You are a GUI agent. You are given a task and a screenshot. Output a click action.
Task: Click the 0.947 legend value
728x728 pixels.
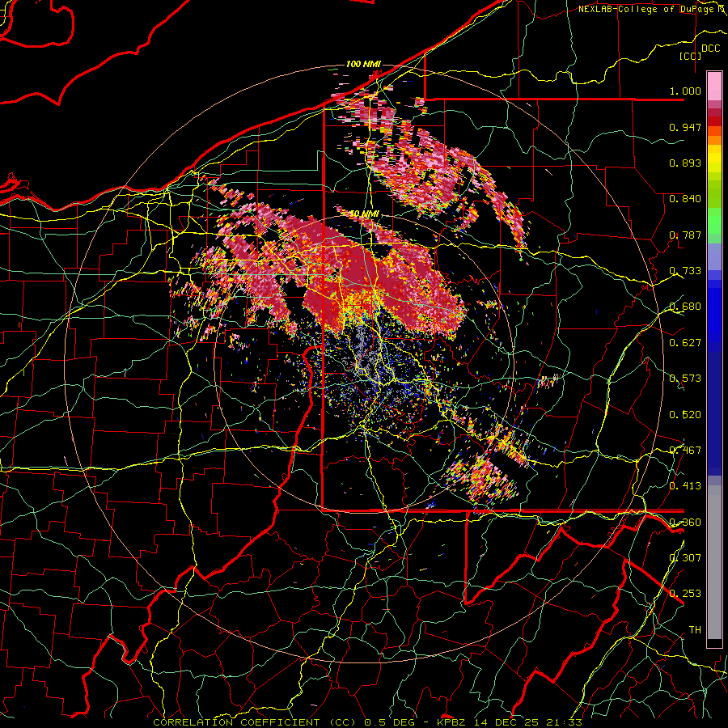pos(685,127)
